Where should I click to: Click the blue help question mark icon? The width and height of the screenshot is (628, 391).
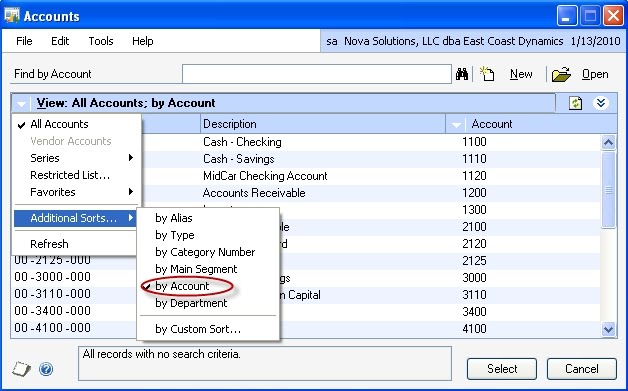click(46, 369)
